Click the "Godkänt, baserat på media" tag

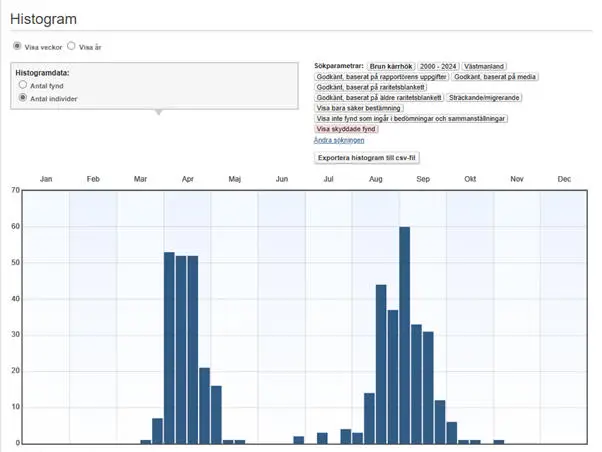point(495,76)
